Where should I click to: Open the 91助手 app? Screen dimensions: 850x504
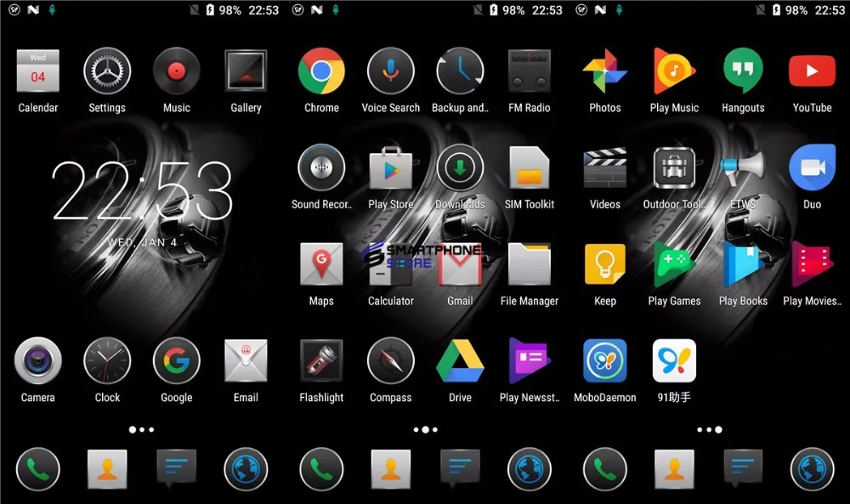tap(674, 360)
